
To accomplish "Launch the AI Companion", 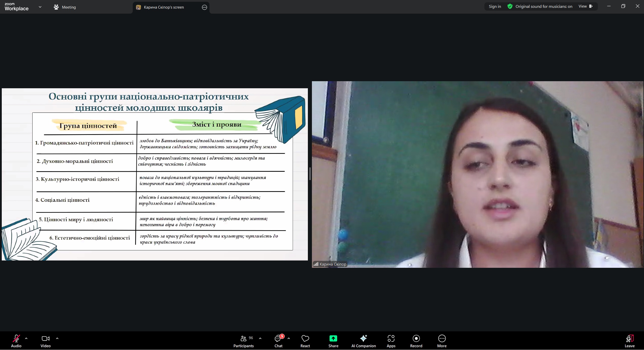I will 363,339.
